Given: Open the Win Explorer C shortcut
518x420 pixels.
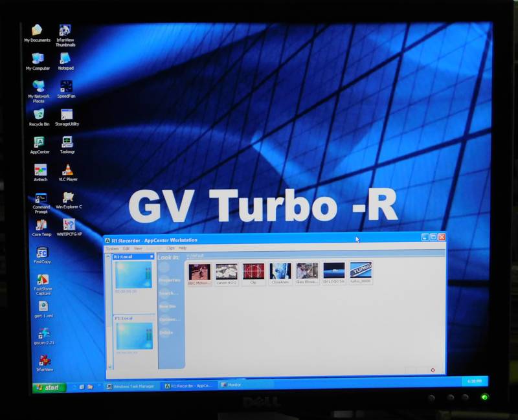Looking at the screenshot, I should [69, 200].
